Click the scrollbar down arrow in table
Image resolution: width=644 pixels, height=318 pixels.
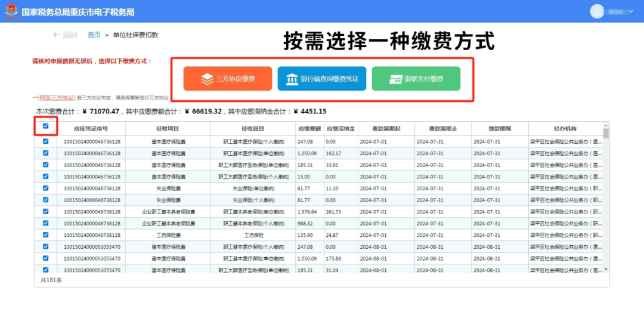pos(606,270)
